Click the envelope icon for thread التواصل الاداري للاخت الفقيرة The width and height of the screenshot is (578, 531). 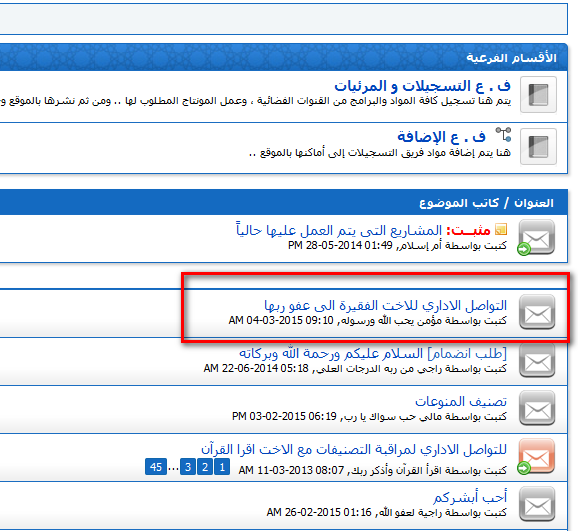point(537,312)
